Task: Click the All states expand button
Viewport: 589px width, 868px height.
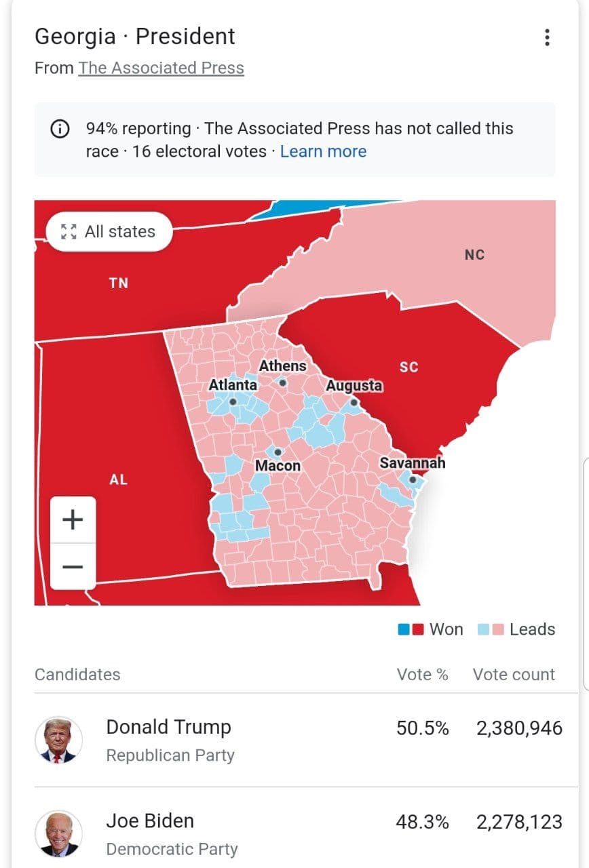Action: [x=109, y=232]
